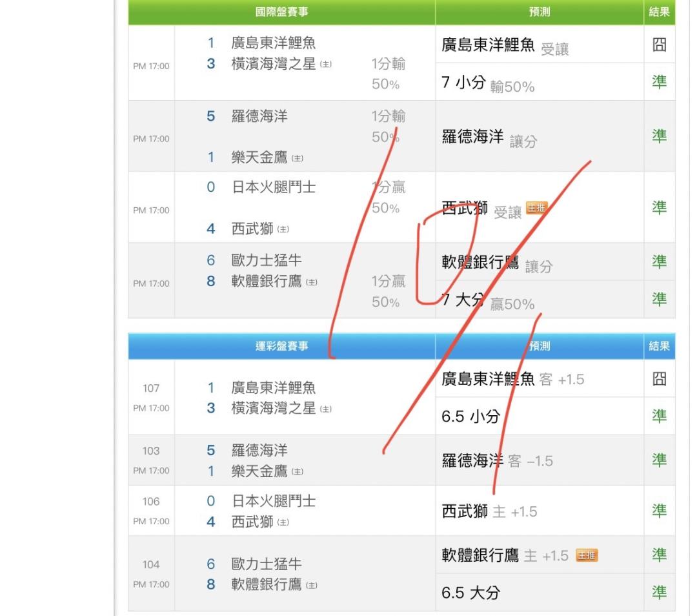
Task: Click the 6.5 小分 prediction
Action: click(x=470, y=416)
